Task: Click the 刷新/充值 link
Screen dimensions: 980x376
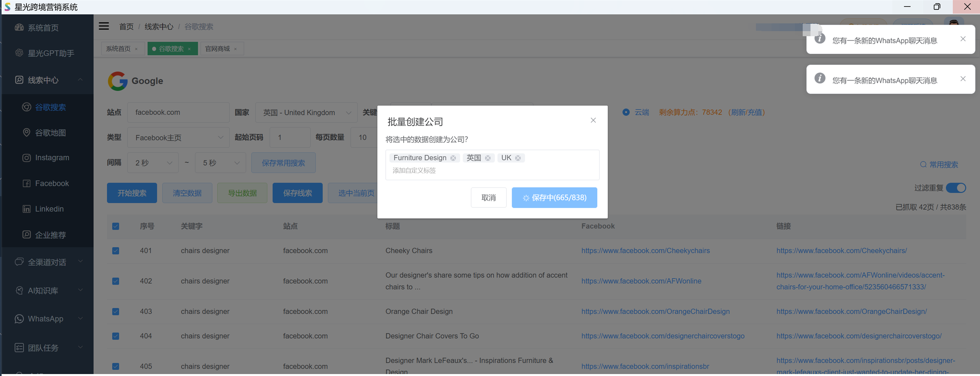Action: coord(746,112)
